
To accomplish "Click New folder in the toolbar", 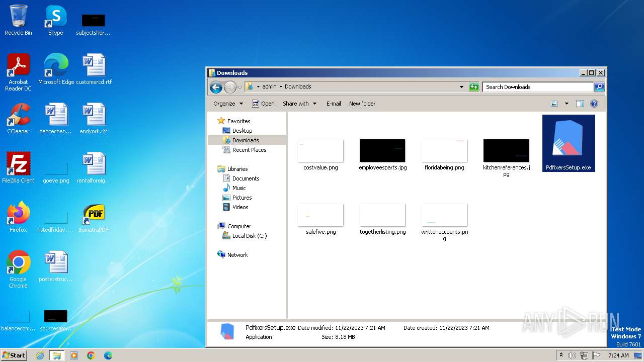I will click(362, 104).
